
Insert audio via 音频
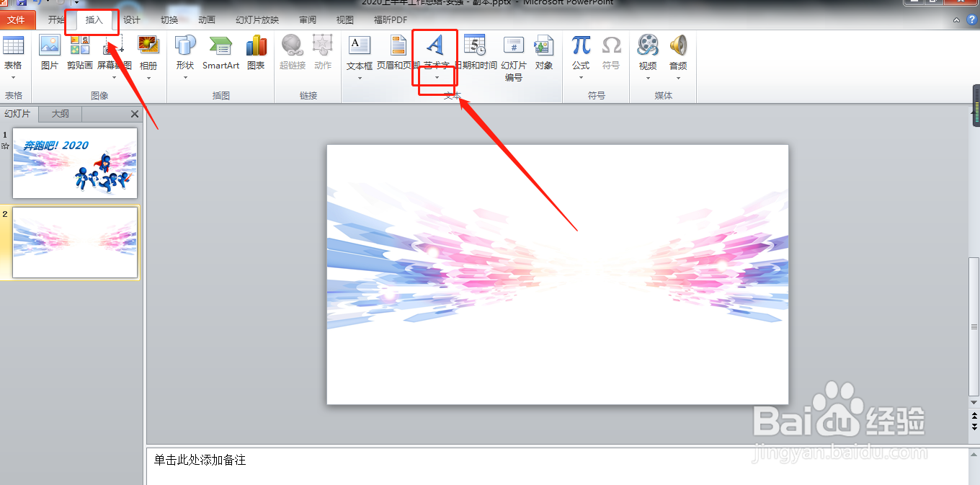678,45
